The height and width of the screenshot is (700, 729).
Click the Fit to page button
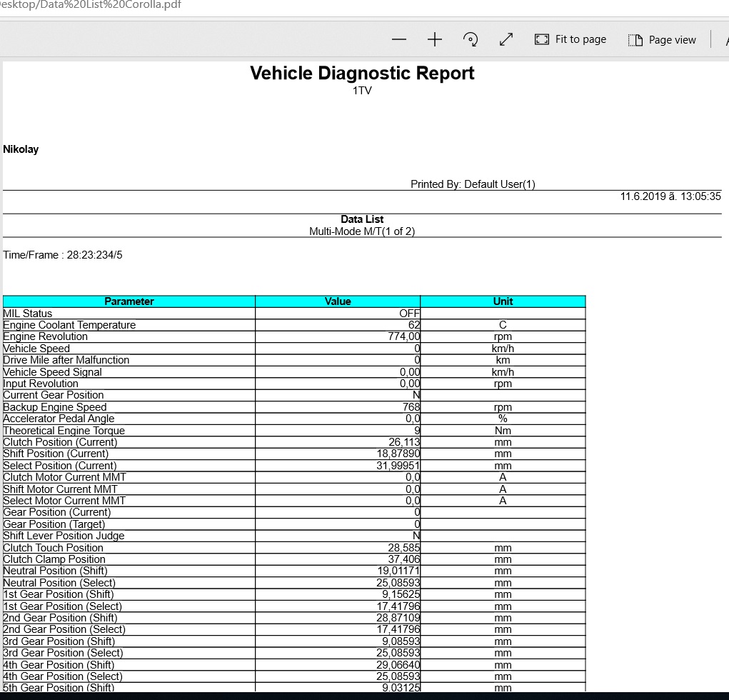coord(570,40)
